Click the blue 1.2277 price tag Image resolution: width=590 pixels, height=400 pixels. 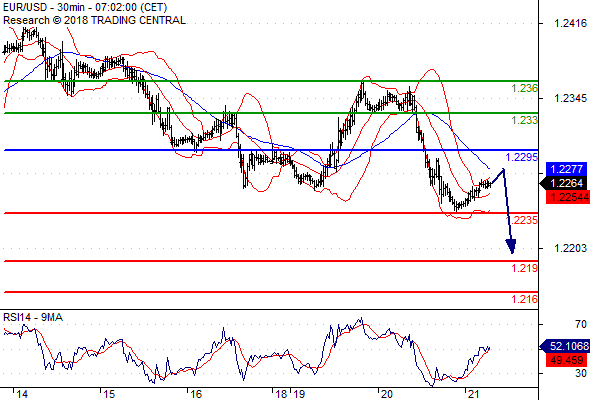566,169
